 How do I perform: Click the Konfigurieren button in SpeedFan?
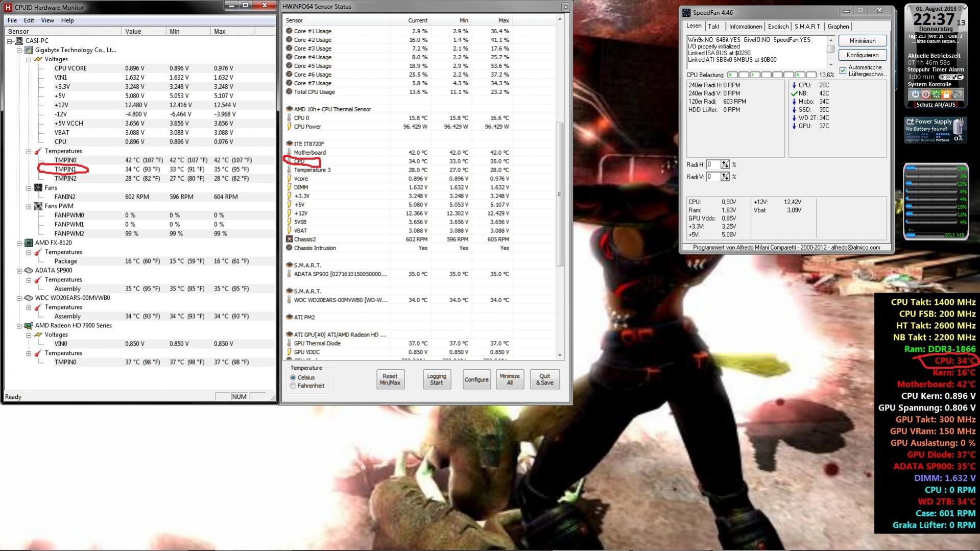pos(863,55)
